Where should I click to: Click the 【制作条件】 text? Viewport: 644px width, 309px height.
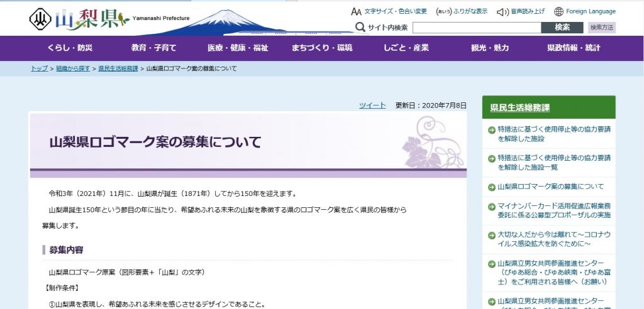point(61,288)
